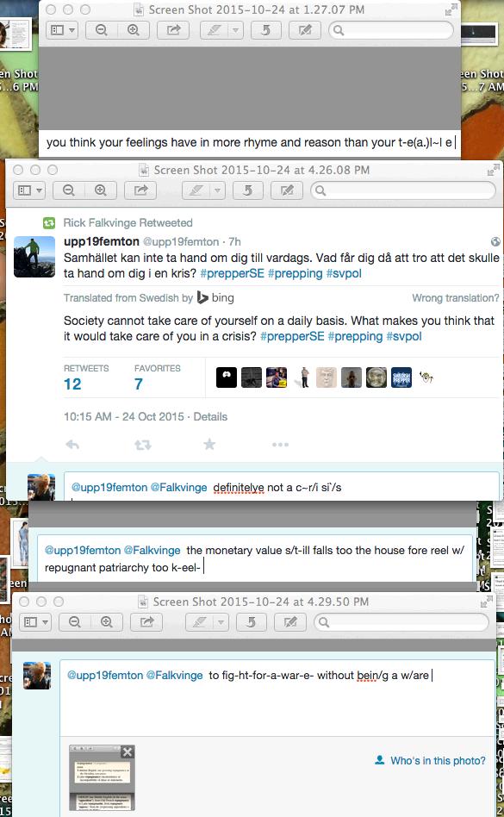504x817 pixels.
Task: Click the @upp19femton handle in tweet header
Action: tap(181, 242)
